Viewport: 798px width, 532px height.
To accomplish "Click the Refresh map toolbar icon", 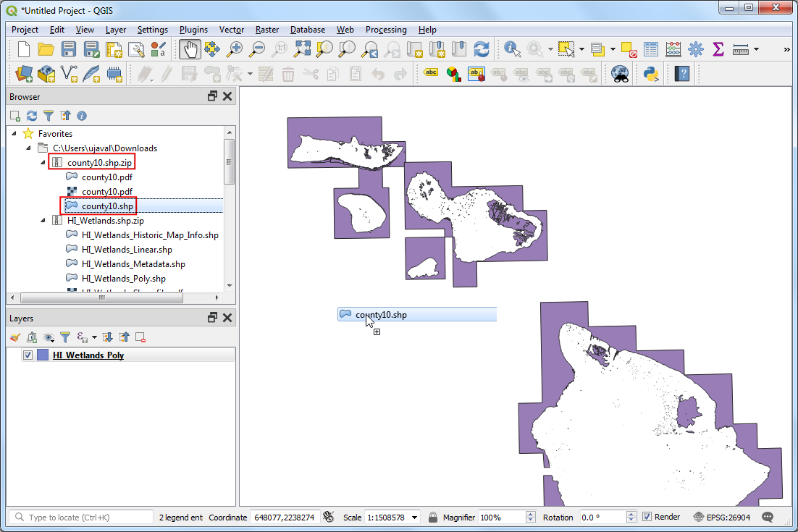I will pos(482,49).
